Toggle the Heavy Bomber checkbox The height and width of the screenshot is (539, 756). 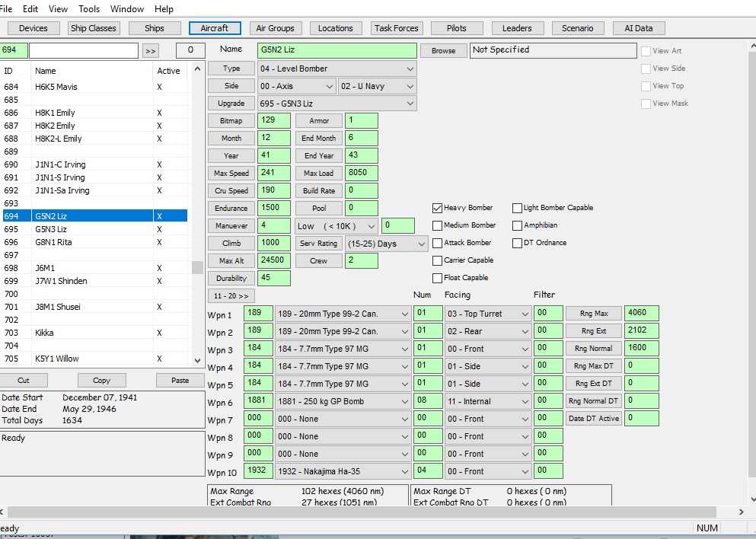[x=437, y=208]
